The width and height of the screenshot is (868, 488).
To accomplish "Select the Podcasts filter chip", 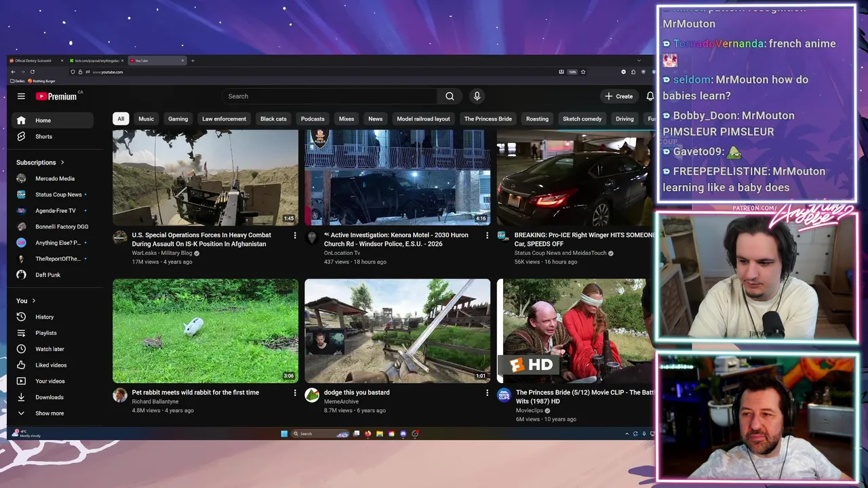I will 313,119.
